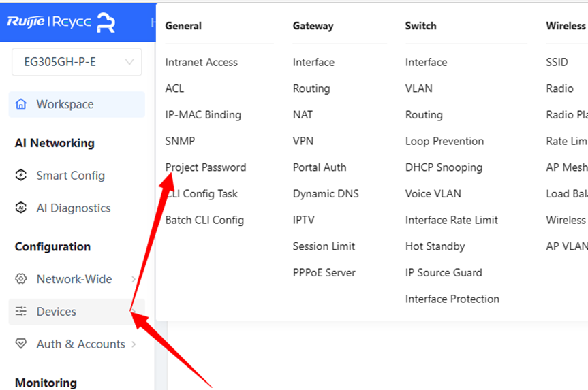Select Switch Loop Prevention option
Image resolution: width=588 pixels, height=390 pixels.
click(444, 142)
